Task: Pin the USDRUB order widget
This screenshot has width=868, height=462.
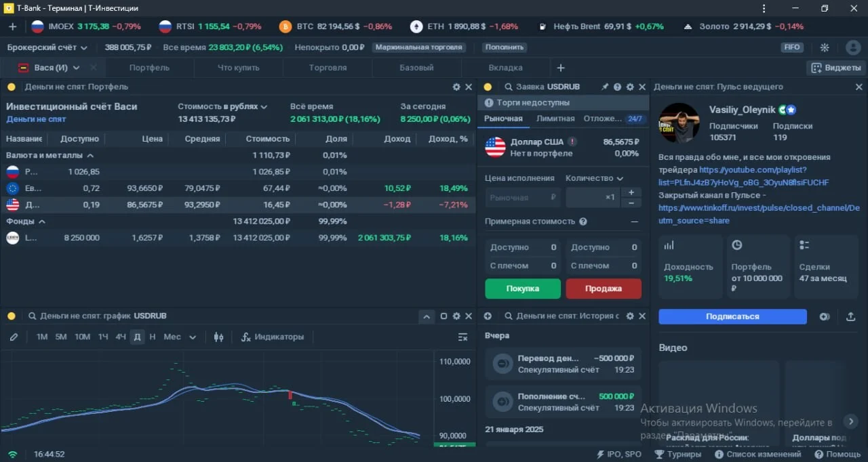Action: [x=605, y=87]
